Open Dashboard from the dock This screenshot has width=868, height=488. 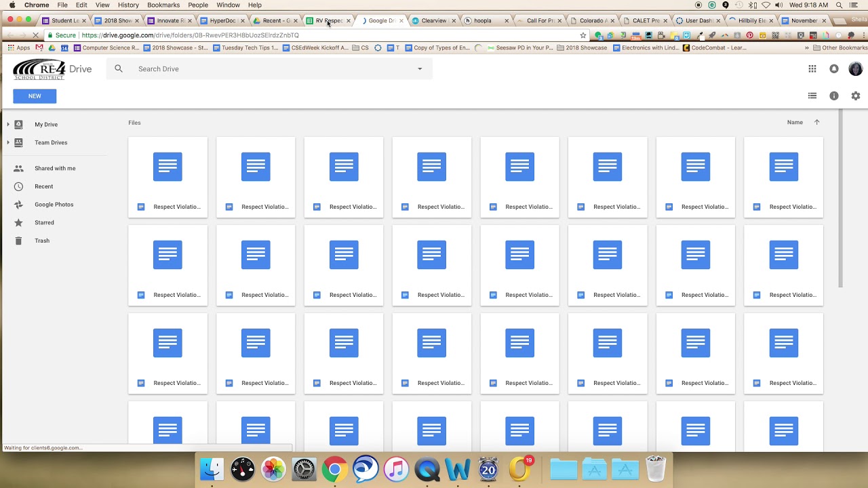tap(243, 468)
